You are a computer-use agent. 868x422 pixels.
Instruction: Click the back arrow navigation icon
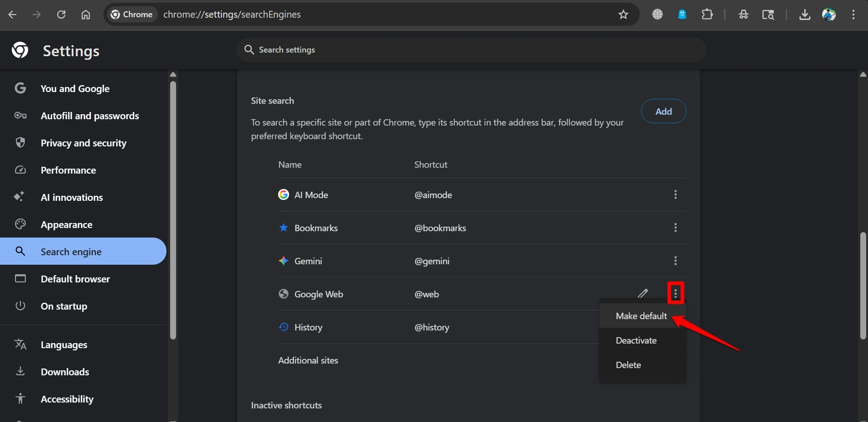(12, 15)
